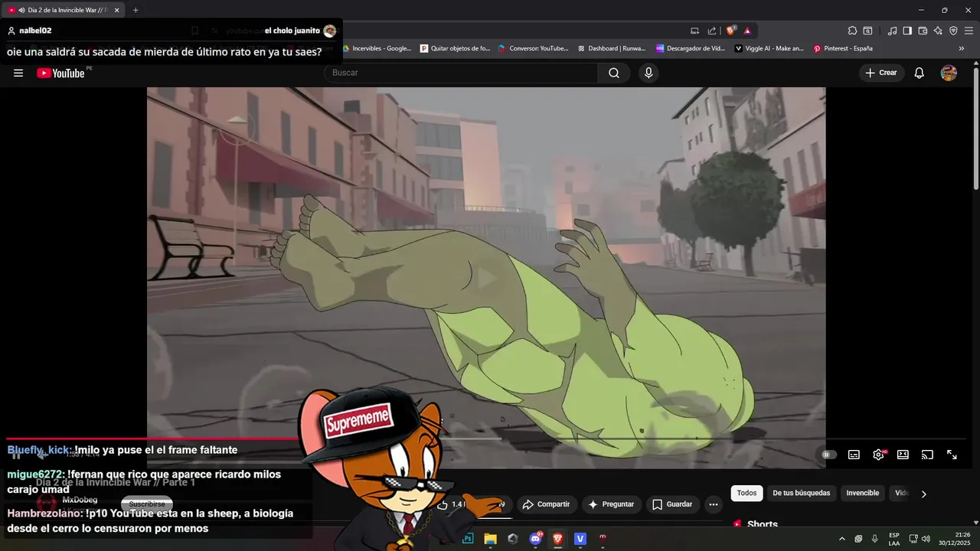Open File Explorer from the taskbar

click(x=490, y=539)
